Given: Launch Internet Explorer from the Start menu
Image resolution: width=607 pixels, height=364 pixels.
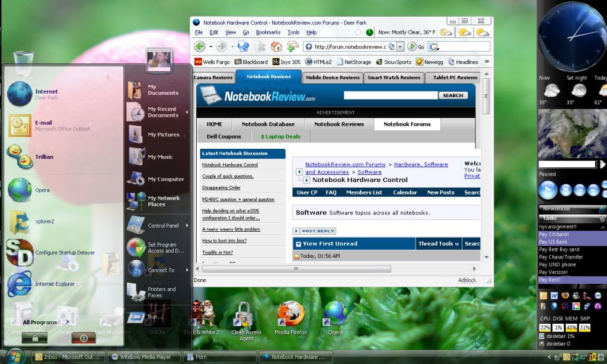Looking at the screenshot, I should (x=41, y=284).
